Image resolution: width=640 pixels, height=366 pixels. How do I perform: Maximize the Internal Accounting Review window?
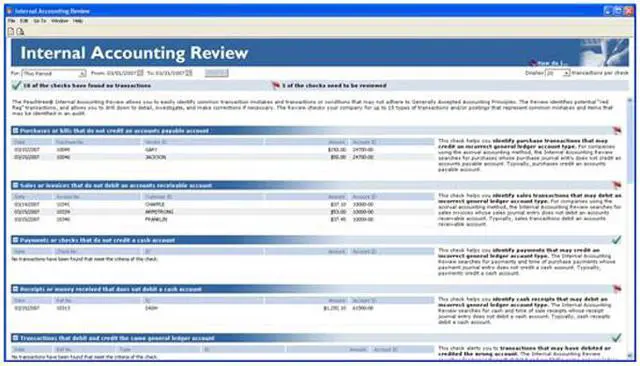(x=618, y=11)
